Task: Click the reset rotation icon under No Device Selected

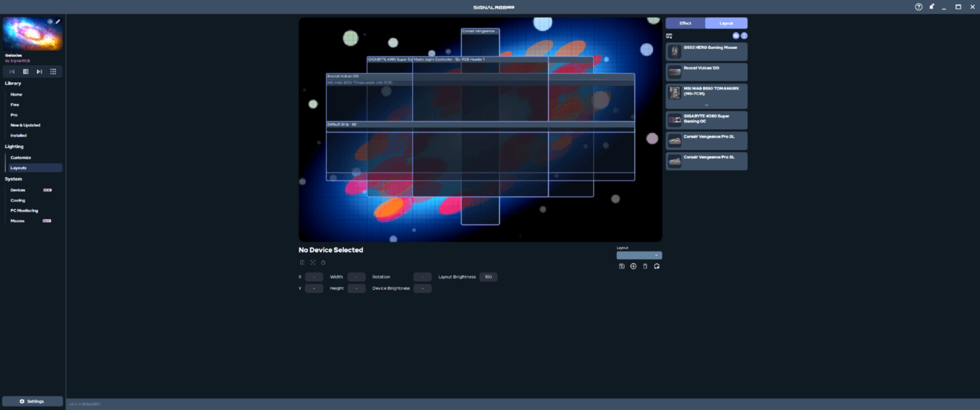Action: (323, 263)
